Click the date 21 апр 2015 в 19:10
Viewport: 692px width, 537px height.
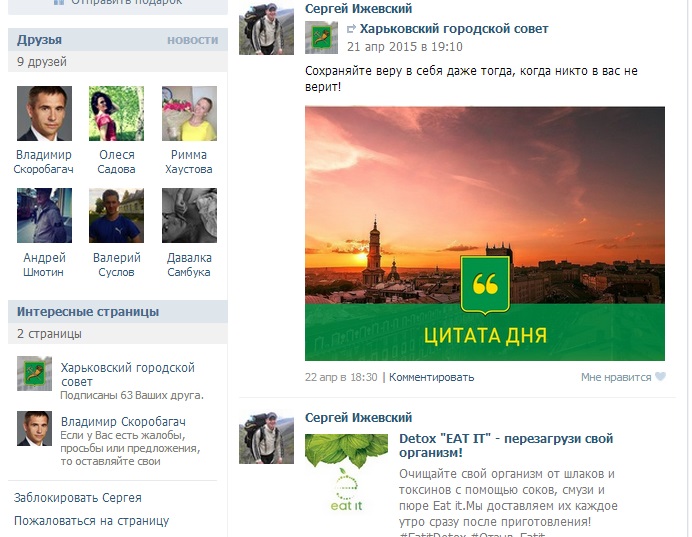click(x=405, y=47)
